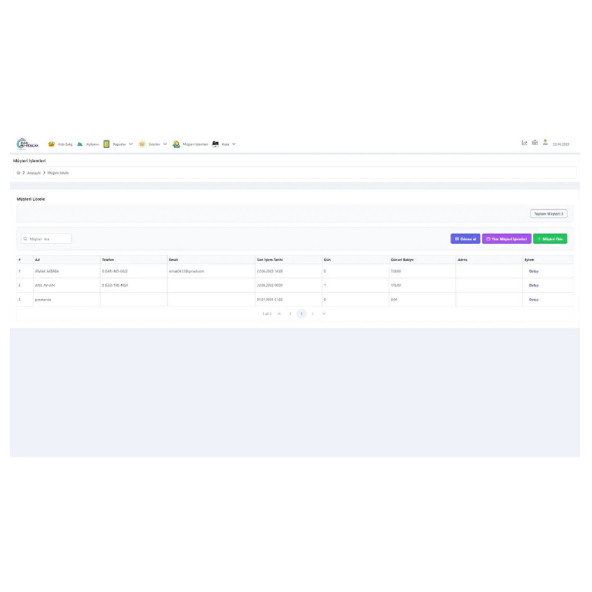The image size is (592, 592).
Task: Click the blue shoe icon in navbar
Action: pyautogui.click(x=80, y=144)
